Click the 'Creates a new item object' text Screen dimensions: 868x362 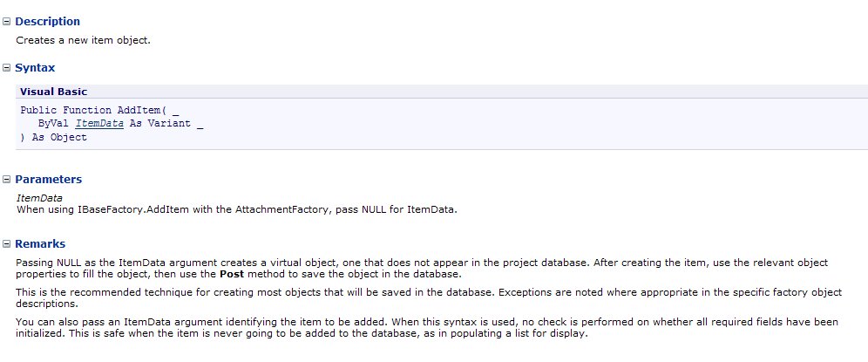pos(84,40)
